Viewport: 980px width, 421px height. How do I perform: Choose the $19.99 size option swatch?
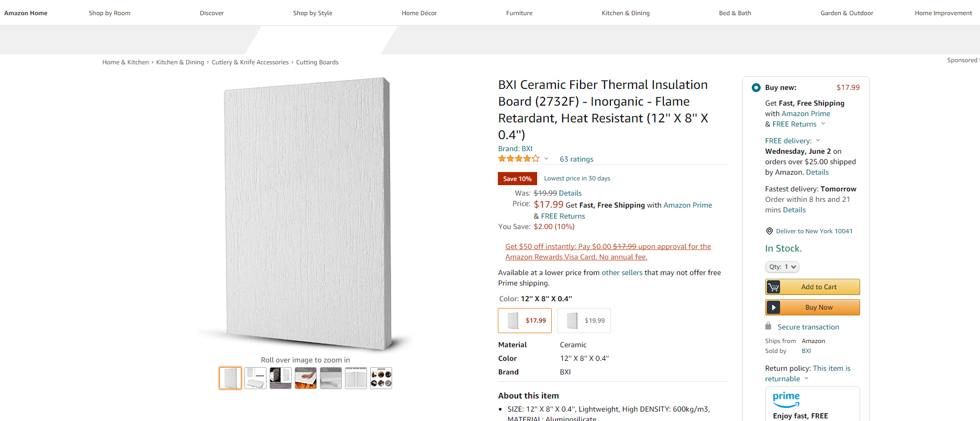(x=584, y=321)
